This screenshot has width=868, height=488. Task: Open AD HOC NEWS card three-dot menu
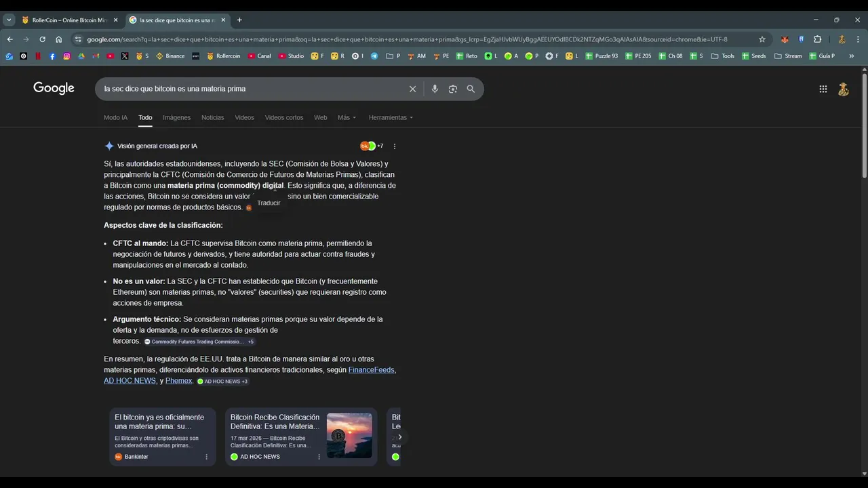point(319,457)
